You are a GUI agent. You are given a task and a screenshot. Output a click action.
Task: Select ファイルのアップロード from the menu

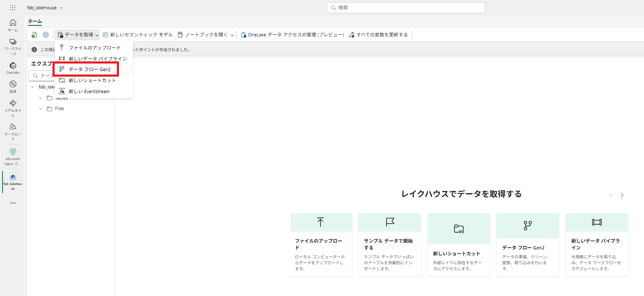point(94,48)
